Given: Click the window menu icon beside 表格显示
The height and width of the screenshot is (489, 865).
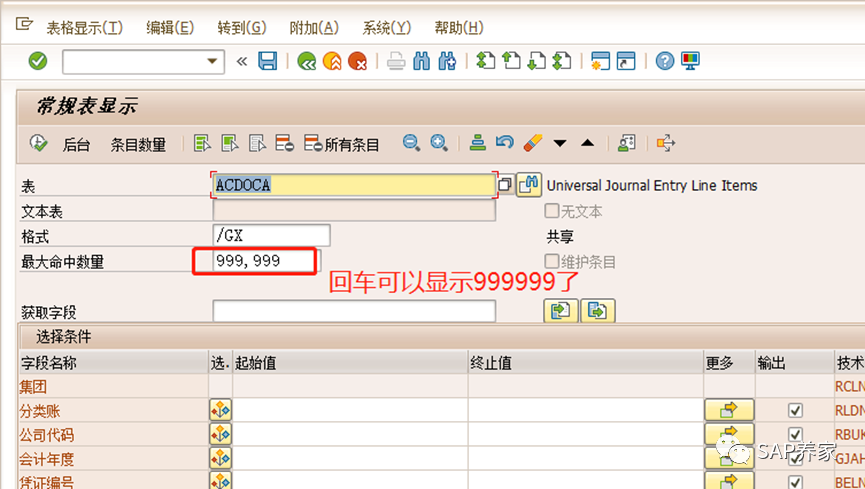Looking at the screenshot, I should pyautogui.click(x=24, y=24).
